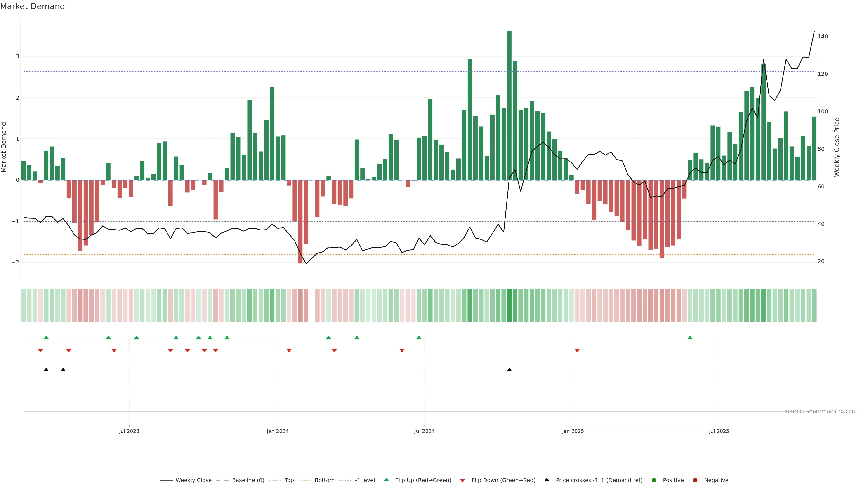Viewport: 868px width, 488px height.
Task: Click the Jul 2025 x-axis label
Action: click(719, 431)
